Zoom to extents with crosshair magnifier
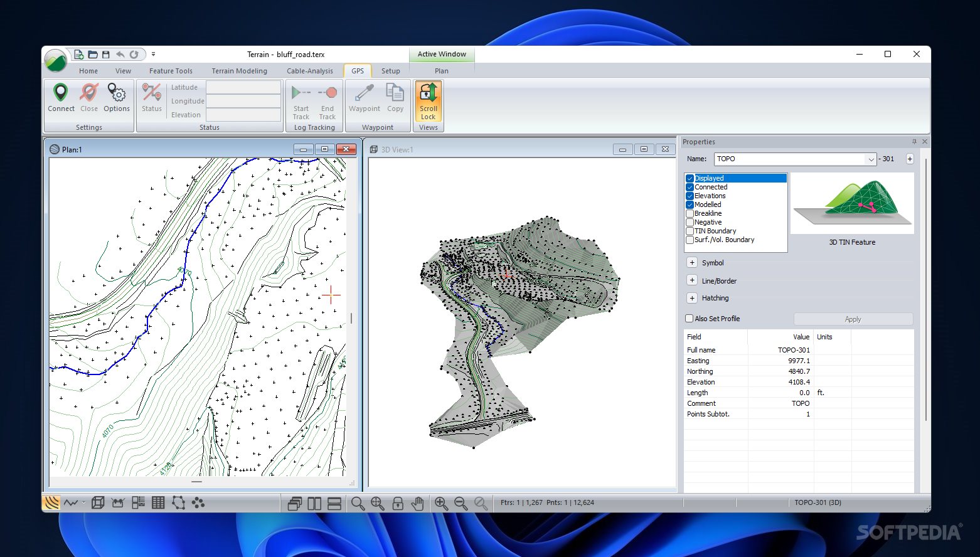Viewport: 980px width, 557px height. point(378,503)
